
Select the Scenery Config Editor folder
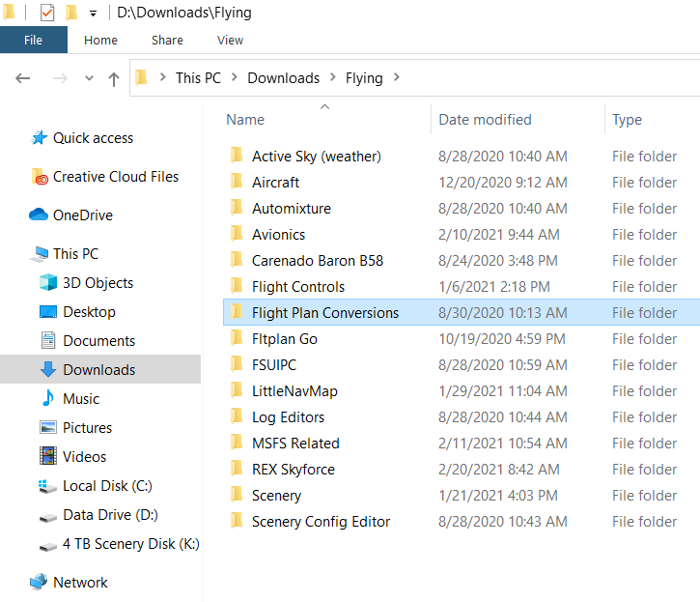(462, 521)
